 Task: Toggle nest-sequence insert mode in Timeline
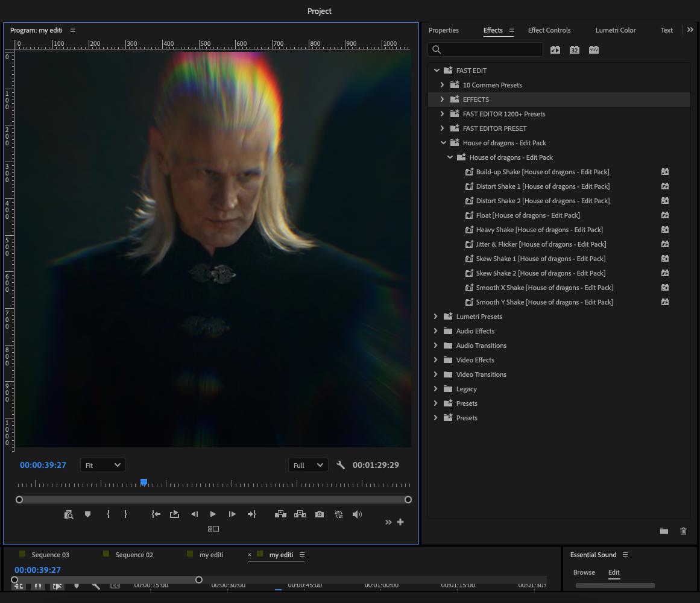[19, 586]
